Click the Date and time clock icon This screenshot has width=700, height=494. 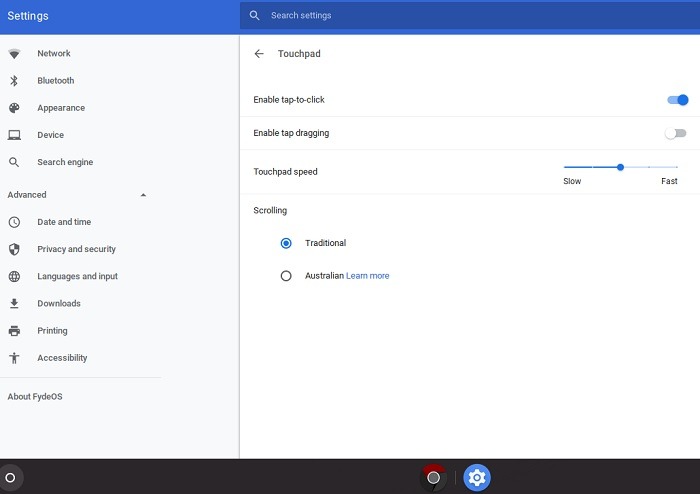point(14,222)
